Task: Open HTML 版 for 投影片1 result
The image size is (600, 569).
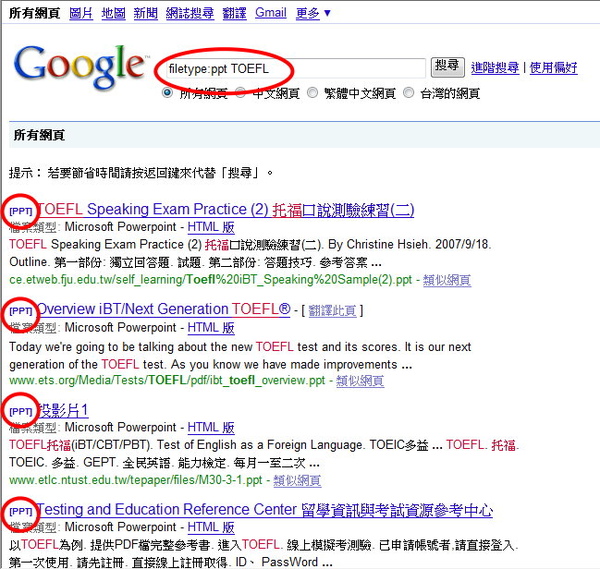Action: 211,427
